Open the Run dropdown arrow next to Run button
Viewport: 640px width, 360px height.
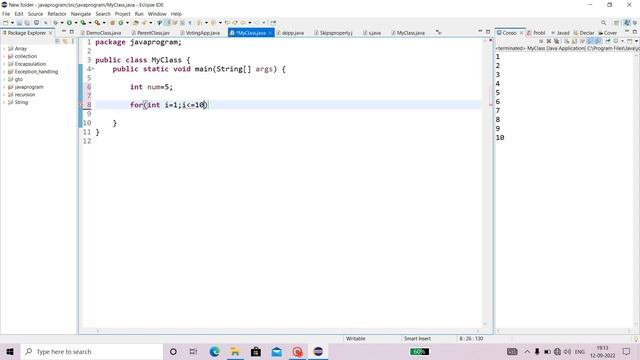[x=76, y=23]
